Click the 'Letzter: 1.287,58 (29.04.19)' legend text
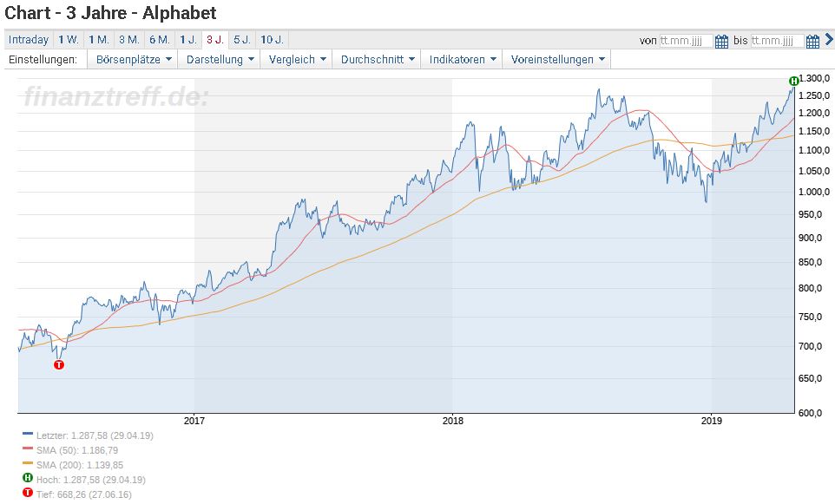The height and width of the screenshot is (504, 835). (95, 435)
